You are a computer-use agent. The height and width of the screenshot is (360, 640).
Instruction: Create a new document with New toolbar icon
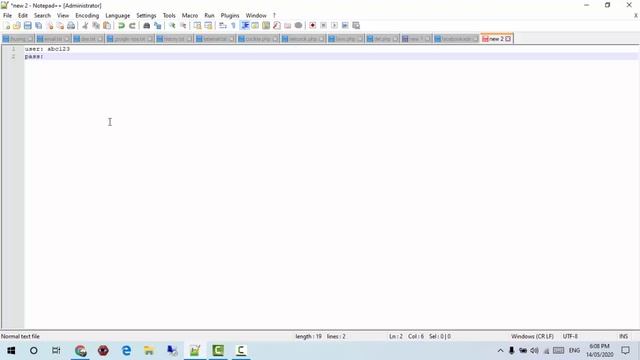[7, 26]
